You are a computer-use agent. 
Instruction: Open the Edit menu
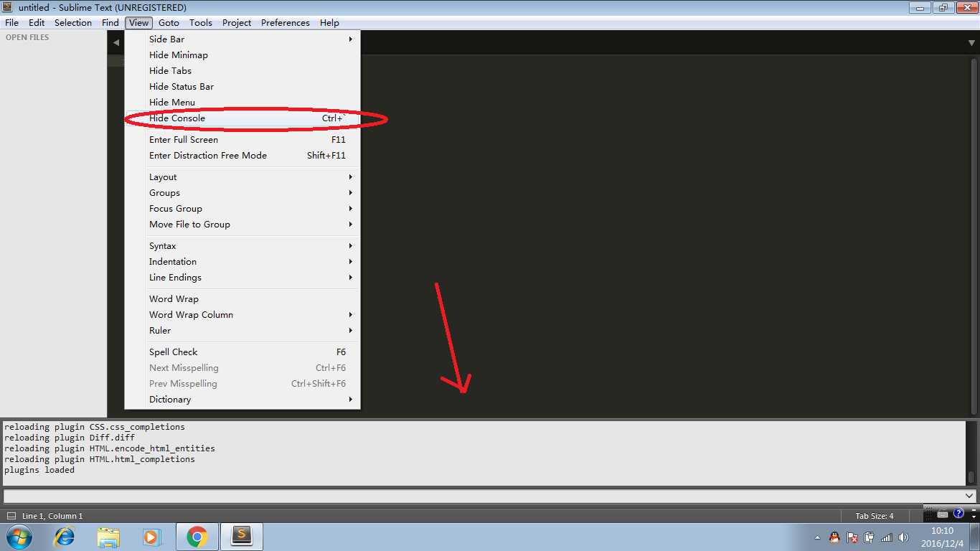37,22
